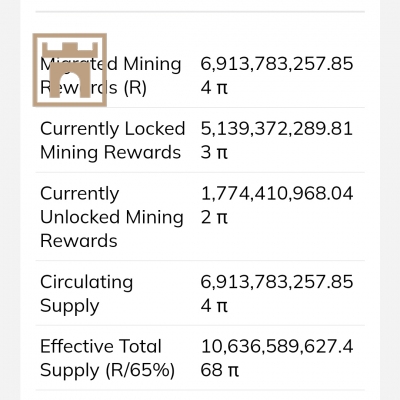This screenshot has height=400, width=400.
Task: Click the 6,913,783,257.854 π migrated rewards value
Action: pyautogui.click(x=277, y=76)
